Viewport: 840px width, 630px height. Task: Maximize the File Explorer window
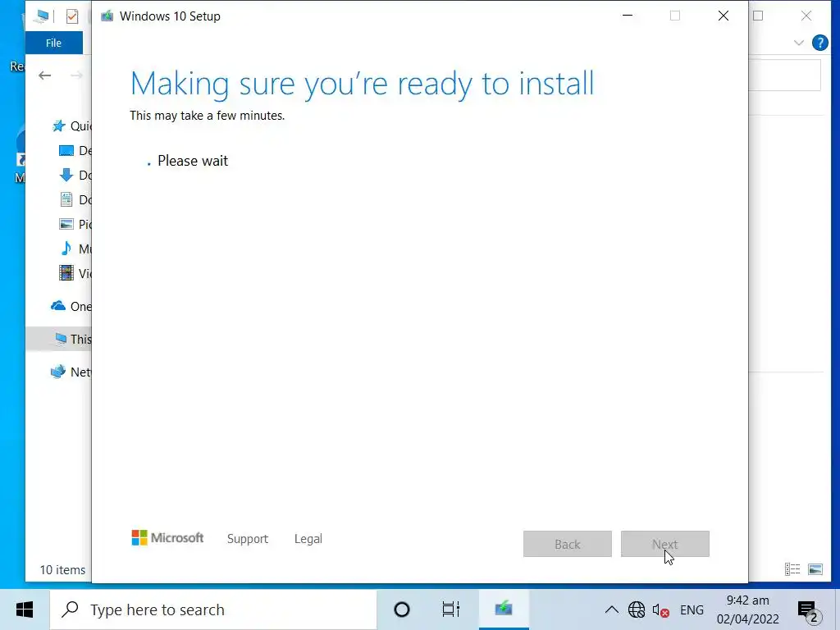click(x=758, y=16)
